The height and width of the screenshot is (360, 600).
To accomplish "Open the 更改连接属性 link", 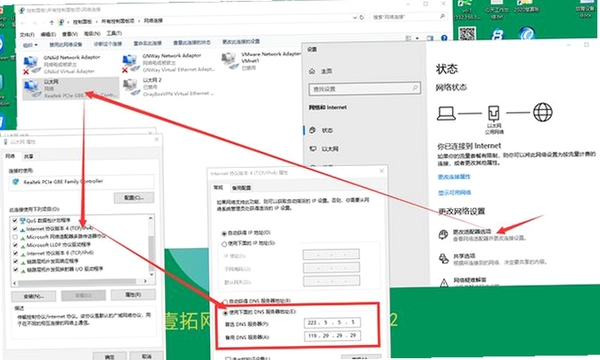I will (454, 177).
